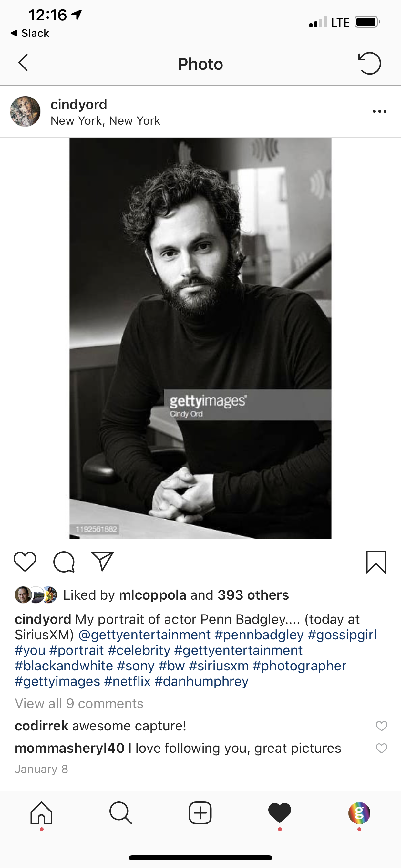Open the Search tab magnifier
This screenshot has width=401, height=868.
pos(121,813)
